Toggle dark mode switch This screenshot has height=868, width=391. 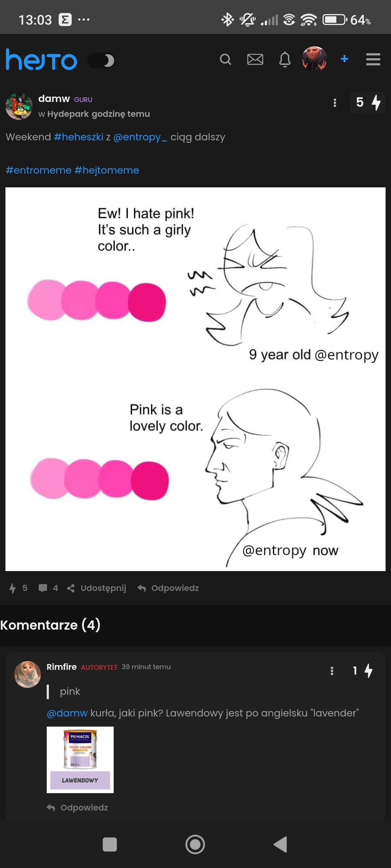[x=101, y=60]
